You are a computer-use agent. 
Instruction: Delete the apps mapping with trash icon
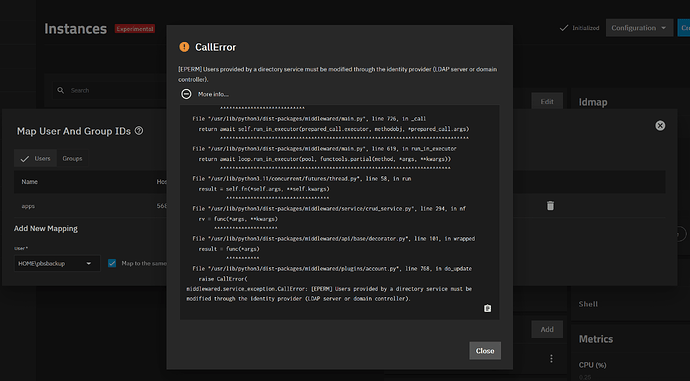pos(550,205)
